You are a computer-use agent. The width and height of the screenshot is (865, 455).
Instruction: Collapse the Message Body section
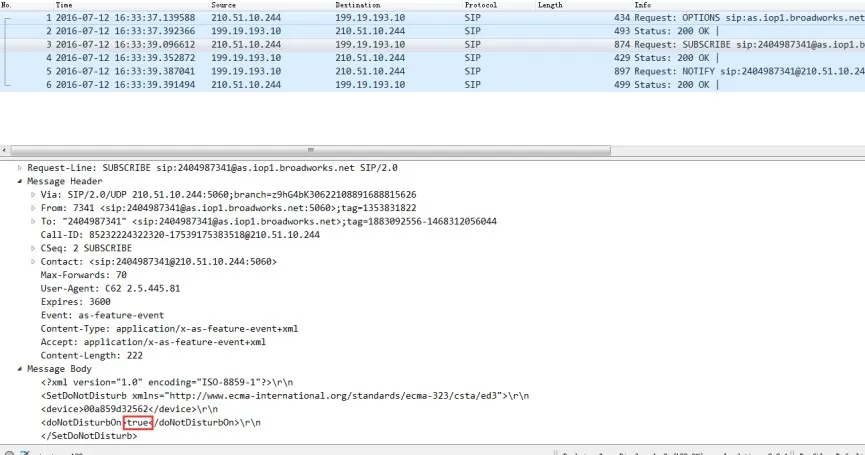pos(20,369)
